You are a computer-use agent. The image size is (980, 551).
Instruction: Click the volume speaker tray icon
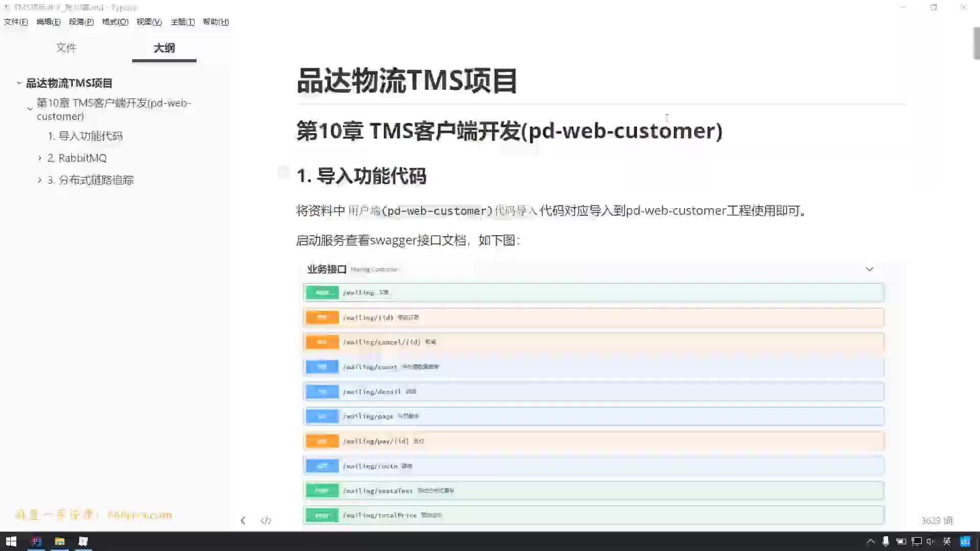(930, 541)
